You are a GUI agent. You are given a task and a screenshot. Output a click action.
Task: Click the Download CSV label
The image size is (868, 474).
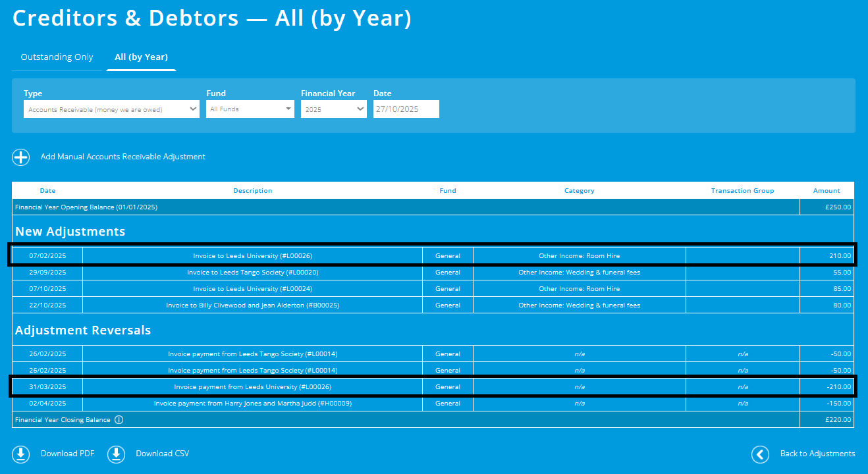pos(163,454)
